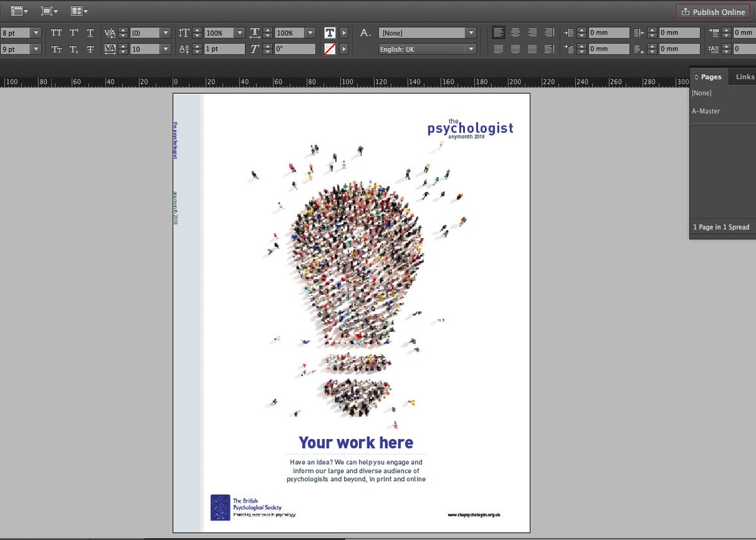Apply Subscript formatting
The image size is (756, 540).
pos(74,49)
